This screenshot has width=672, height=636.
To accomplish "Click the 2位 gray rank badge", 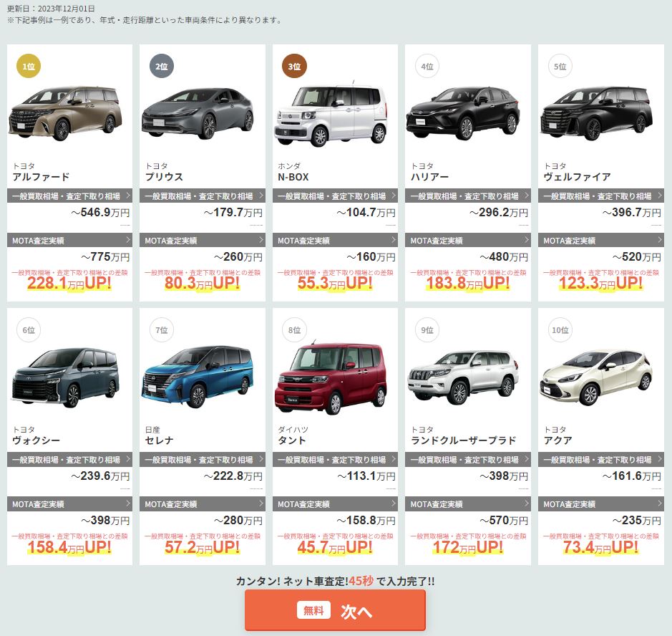I will click(x=162, y=66).
